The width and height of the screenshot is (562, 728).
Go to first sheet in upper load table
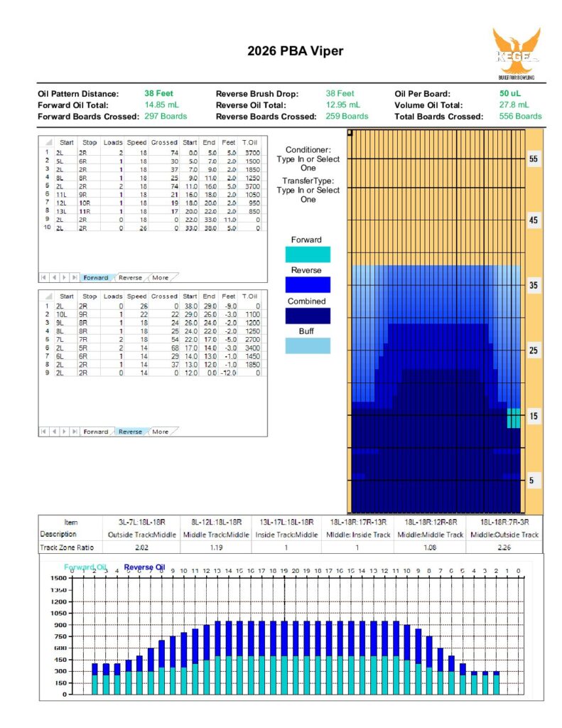(x=43, y=277)
